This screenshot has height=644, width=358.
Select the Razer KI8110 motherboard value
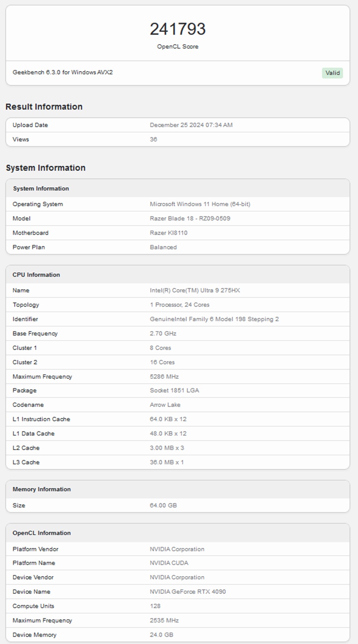tap(168, 233)
